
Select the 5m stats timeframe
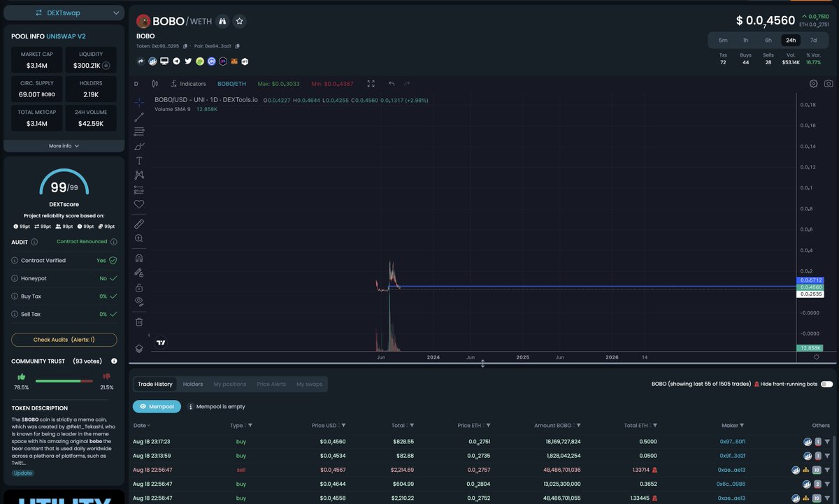(x=723, y=40)
